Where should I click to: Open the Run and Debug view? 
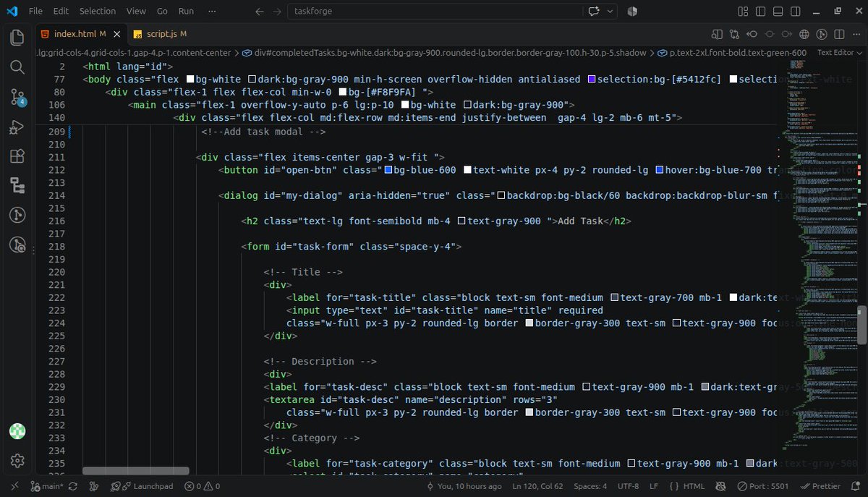17,127
